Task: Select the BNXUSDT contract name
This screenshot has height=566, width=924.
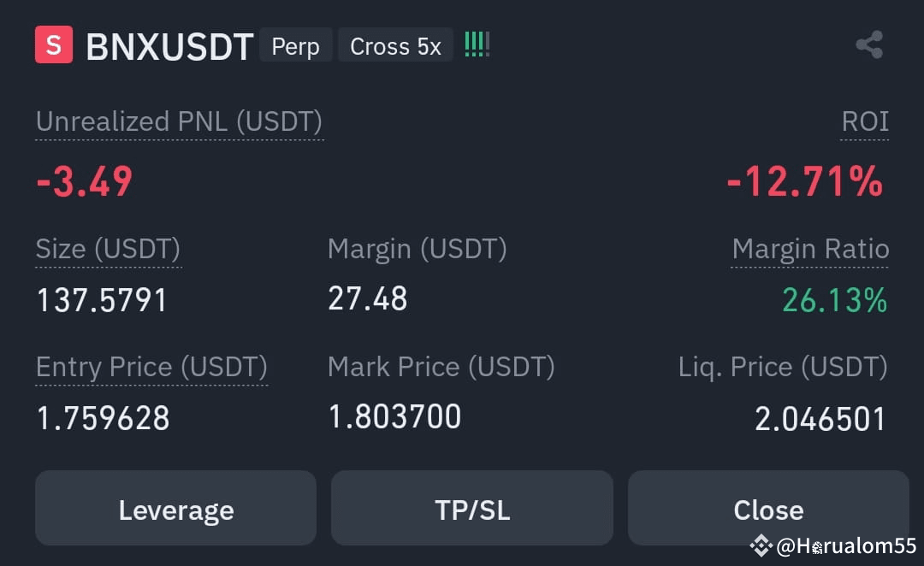Action: [x=168, y=46]
